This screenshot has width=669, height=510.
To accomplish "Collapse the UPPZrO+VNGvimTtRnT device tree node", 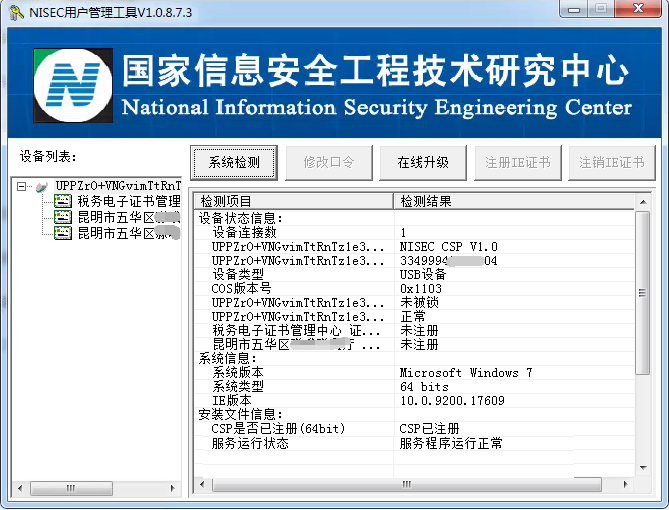I will click(21, 186).
